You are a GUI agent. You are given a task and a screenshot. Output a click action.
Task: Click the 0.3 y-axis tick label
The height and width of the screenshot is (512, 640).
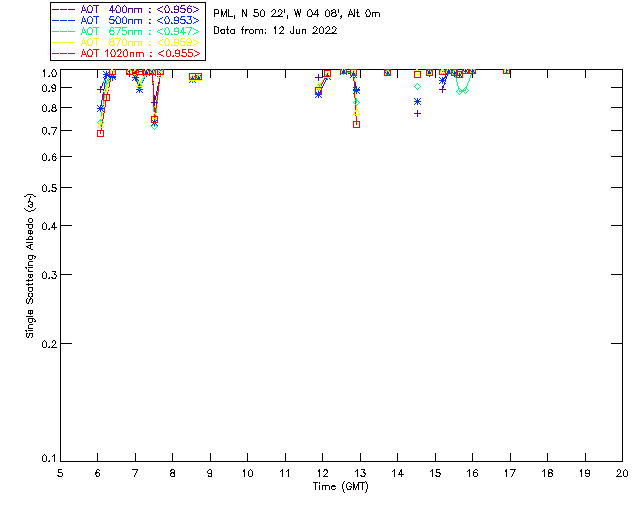(49, 275)
